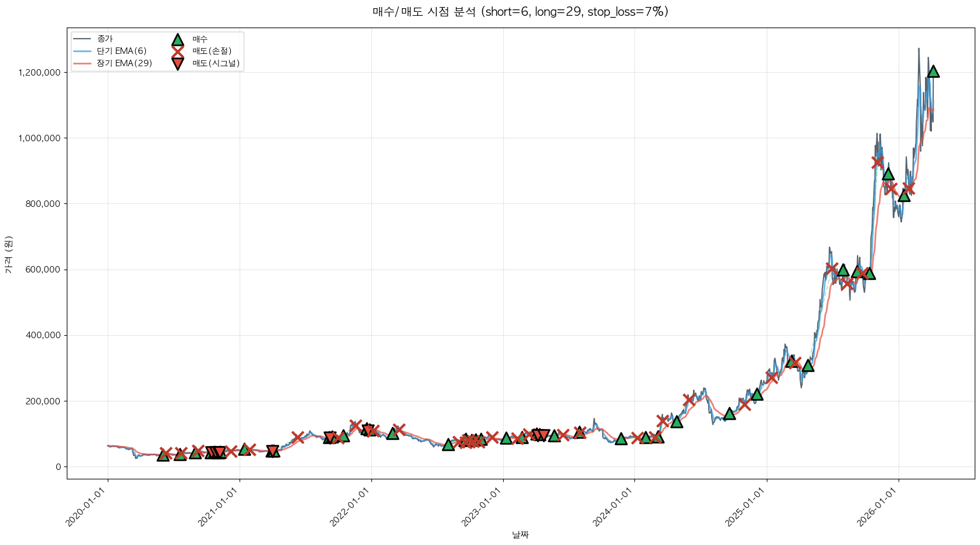The width and height of the screenshot is (980, 545).
Task: Click the stop-loss X at the 930,000 peak
Action: click(877, 162)
